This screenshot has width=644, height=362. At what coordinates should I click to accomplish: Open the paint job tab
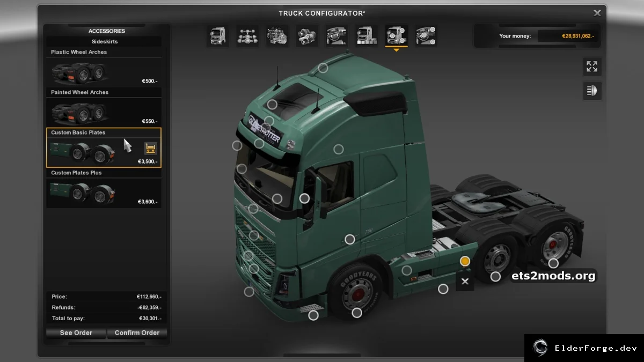click(367, 36)
